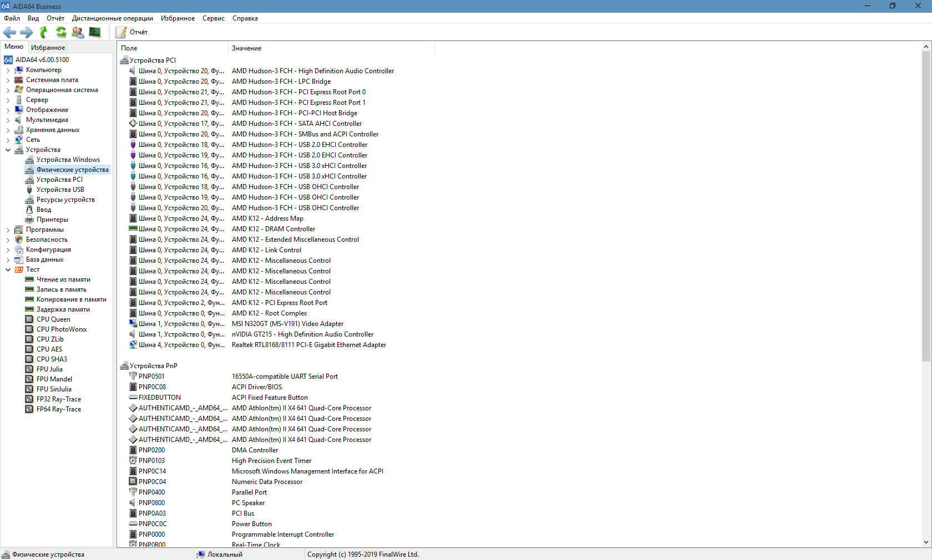Click the Refresh toolbar icon
This screenshot has height=560, width=932.
61,32
